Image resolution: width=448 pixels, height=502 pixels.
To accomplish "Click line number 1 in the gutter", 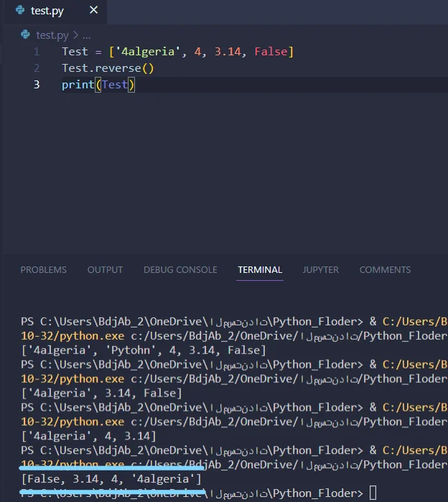I will pyautogui.click(x=37, y=52).
